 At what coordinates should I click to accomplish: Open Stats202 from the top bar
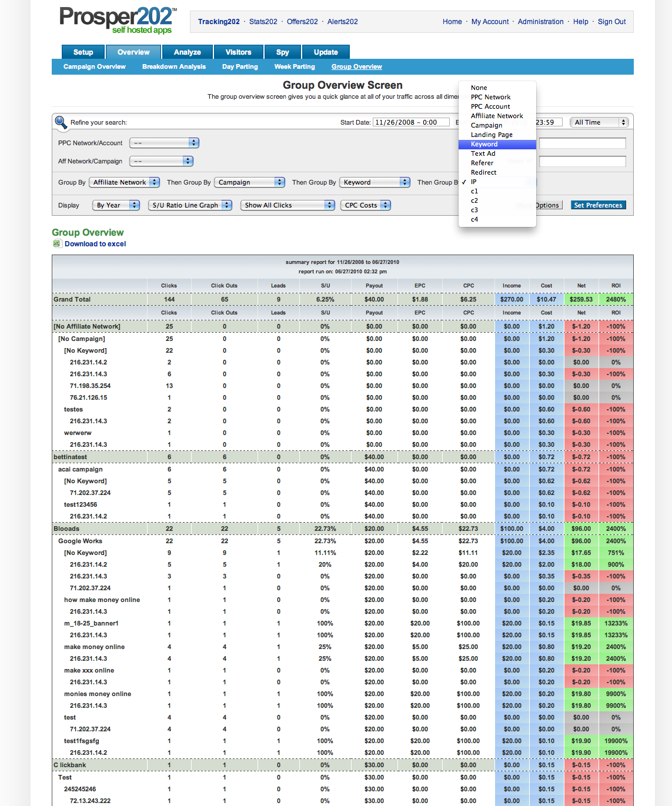click(x=263, y=22)
